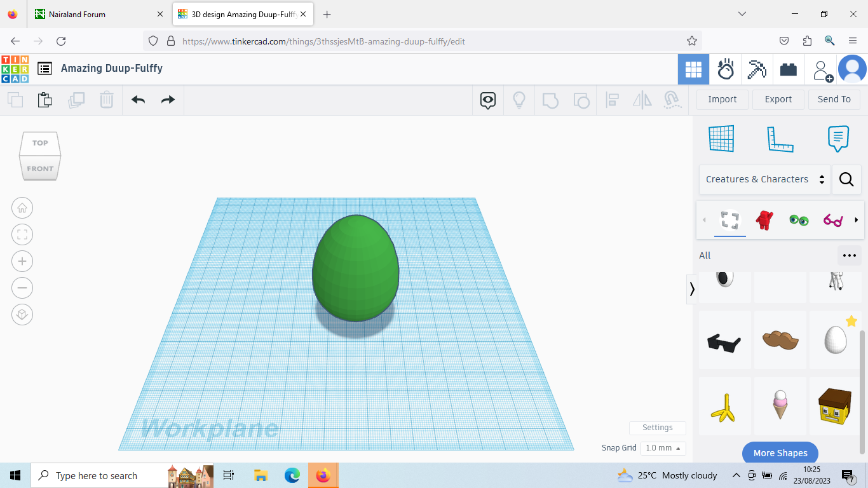
Task: Switch to orthographic home view
Action: [x=22, y=208]
